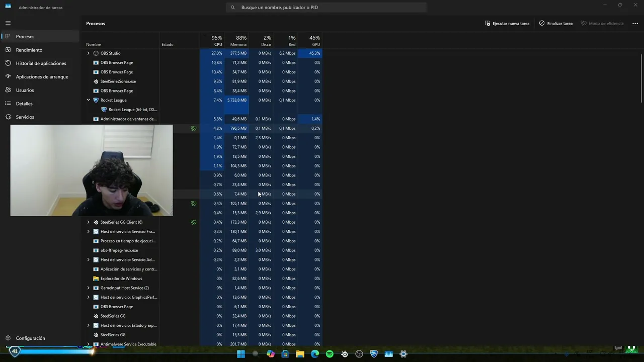Screen dimensions: 644x362
Task: Open Copilot from the taskbar
Action: coord(271,354)
